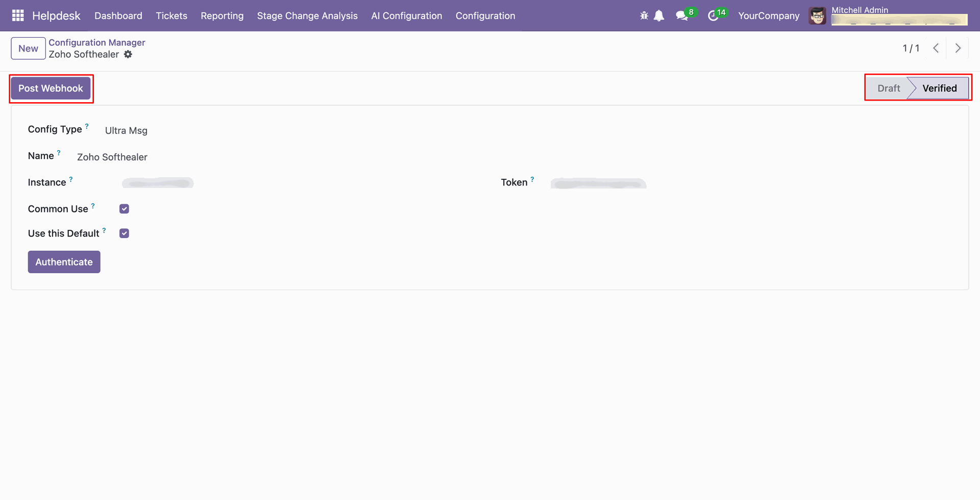The width and height of the screenshot is (980, 500).
Task: Open the Configuration menu
Action: pyautogui.click(x=485, y=16)
